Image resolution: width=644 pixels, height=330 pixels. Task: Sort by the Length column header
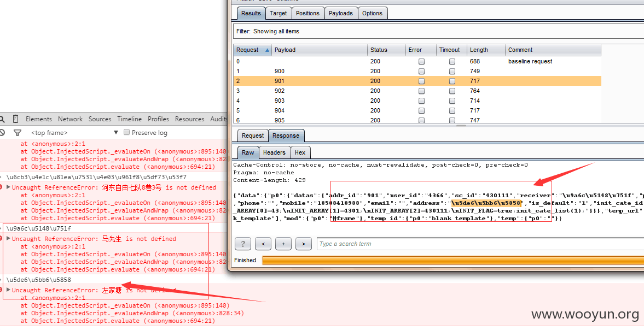click(x=486, y=50)
